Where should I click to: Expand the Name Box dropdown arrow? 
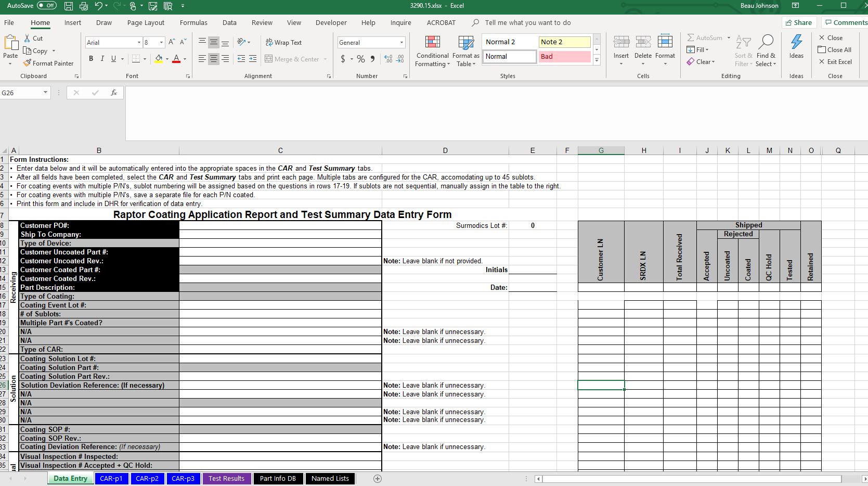pyautogui.click(x=45, y=93)
